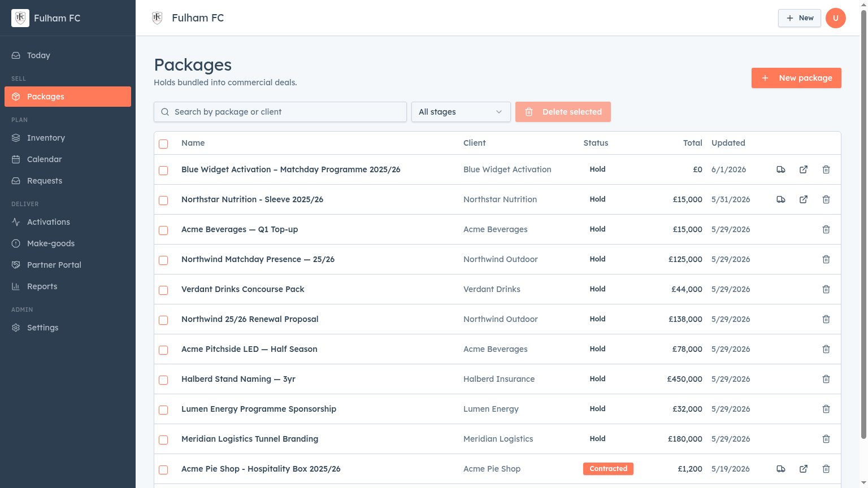
Task: Open Meridian Logistics Tunnel Branding package
Action: click(250, 439)
